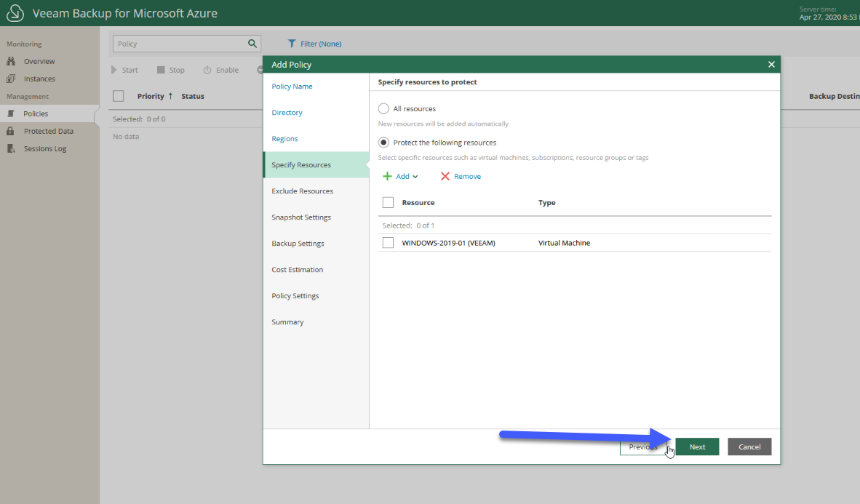
Task: Go to the Policy Name step
Action: click(292, 86)
